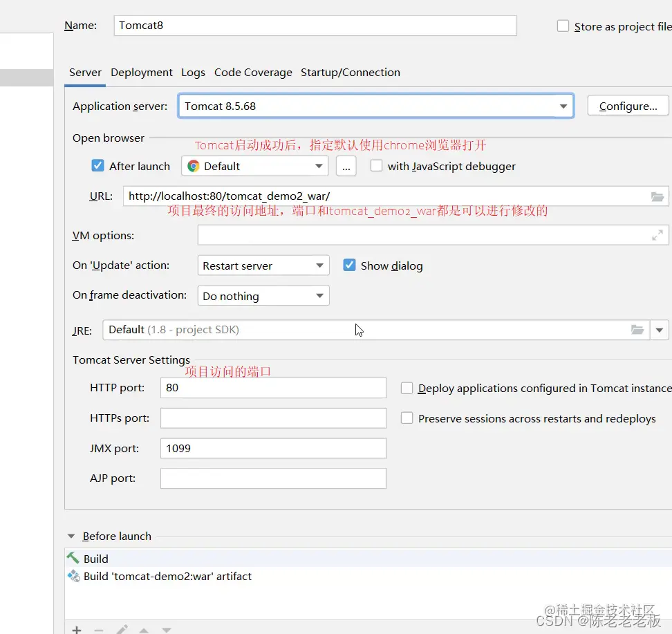This screenshot has width=672, height=634.
Task: Switch to the Startup/Connection tab
Action: (x=350, y=73)
